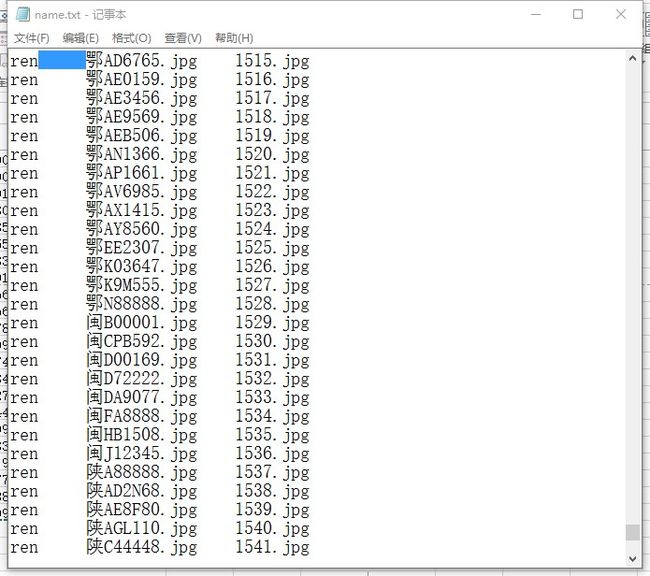Screen dimensions: 650x576
Task: Click on text 鄂AN1366.jpg
Action: [x=142, y=154]
